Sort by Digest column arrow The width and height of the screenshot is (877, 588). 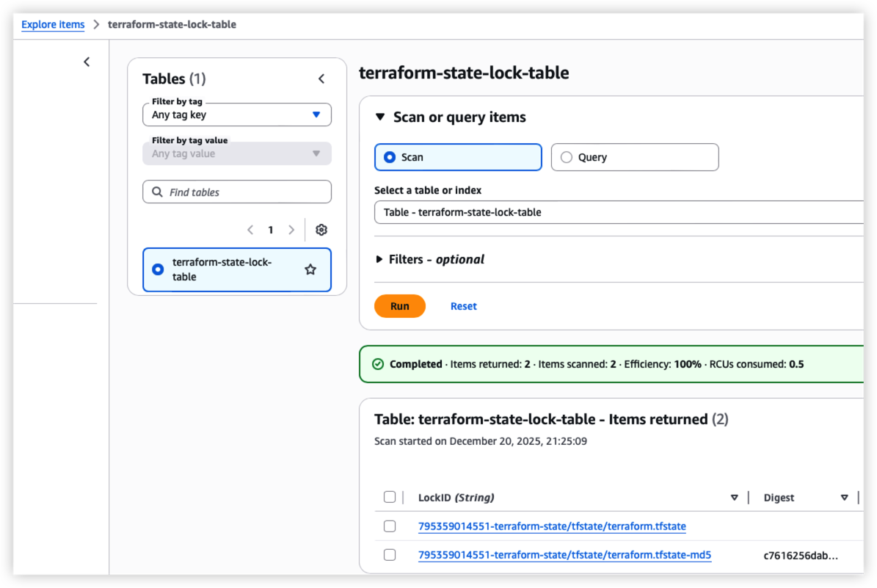(x=844, y=498)
